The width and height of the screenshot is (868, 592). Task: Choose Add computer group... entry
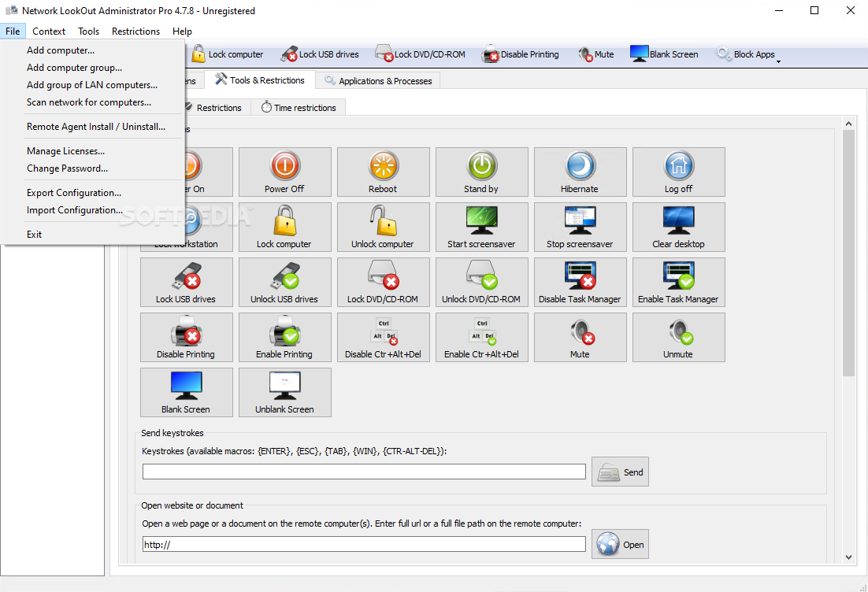(92, 68)
